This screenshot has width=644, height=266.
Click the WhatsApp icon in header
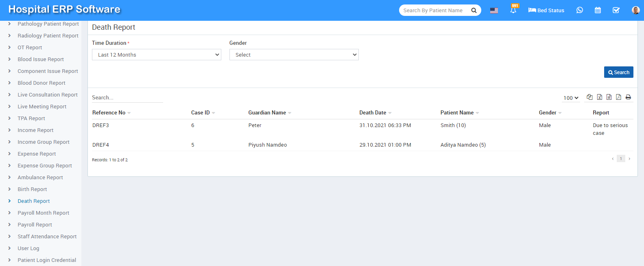[580, 10]
